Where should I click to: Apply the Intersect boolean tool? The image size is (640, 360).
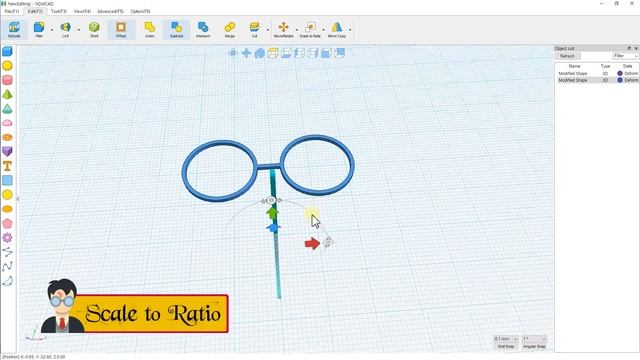[x=203, y=30]
